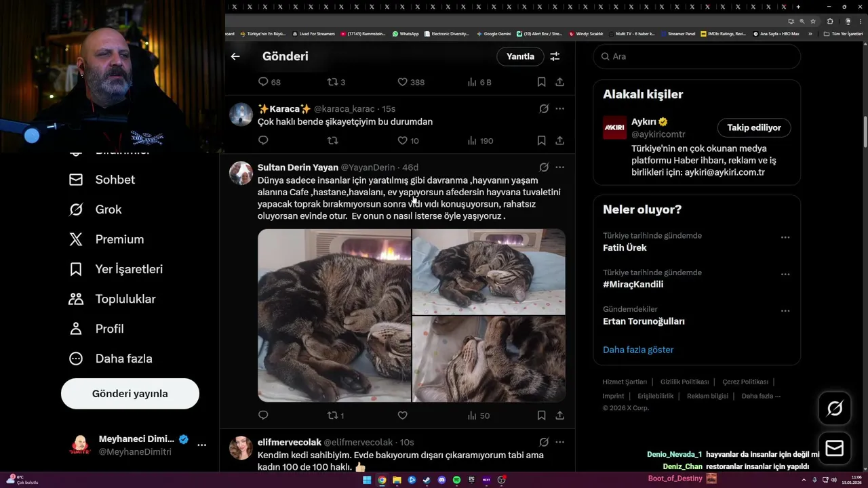Bookmark Karaca's reply
868x488 pixels.
pos(541,140)
